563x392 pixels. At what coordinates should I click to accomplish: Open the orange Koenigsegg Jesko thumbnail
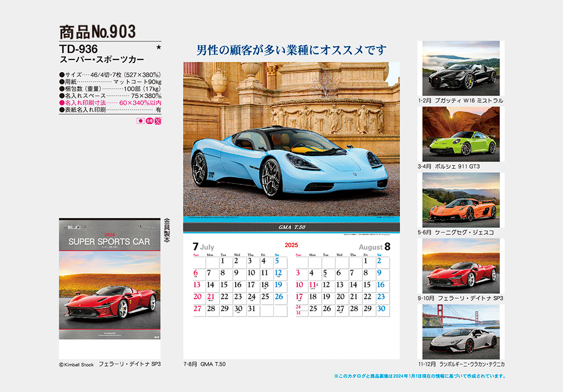click(460, 200)
